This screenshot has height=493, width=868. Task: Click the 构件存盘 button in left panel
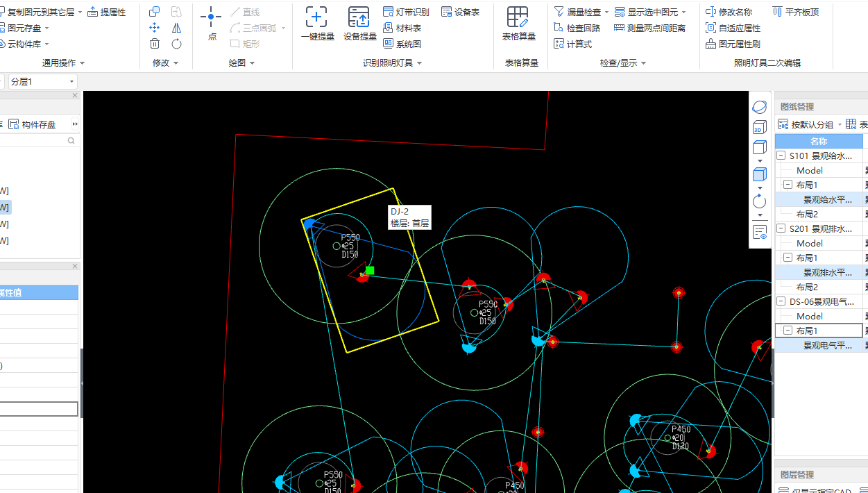point(33,124)
